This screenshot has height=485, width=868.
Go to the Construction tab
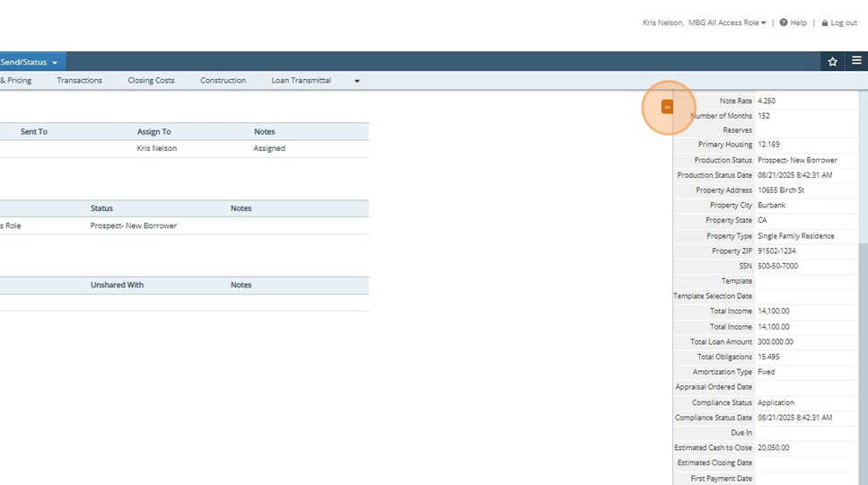[x=223, y=81]
